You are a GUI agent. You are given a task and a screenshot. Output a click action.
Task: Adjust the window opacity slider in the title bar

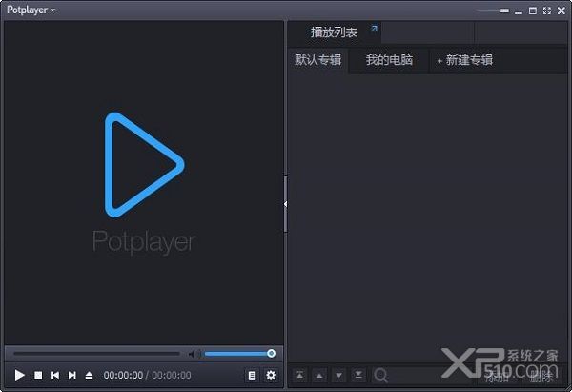[x=493, y=10]
